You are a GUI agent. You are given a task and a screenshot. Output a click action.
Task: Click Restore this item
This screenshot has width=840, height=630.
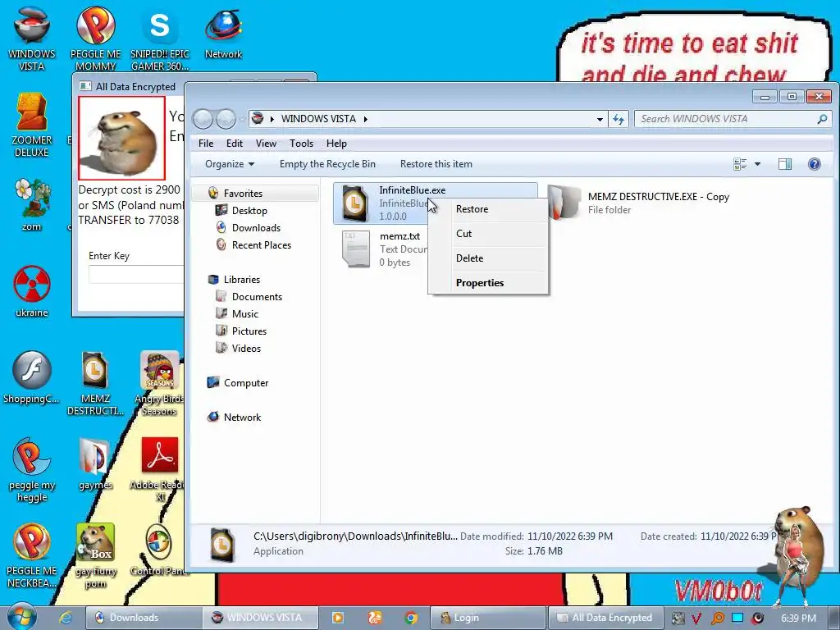pos(436,164)
